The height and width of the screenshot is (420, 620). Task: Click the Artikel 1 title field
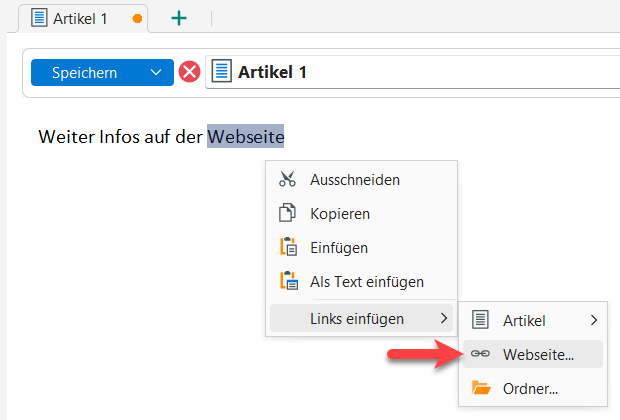400,73
